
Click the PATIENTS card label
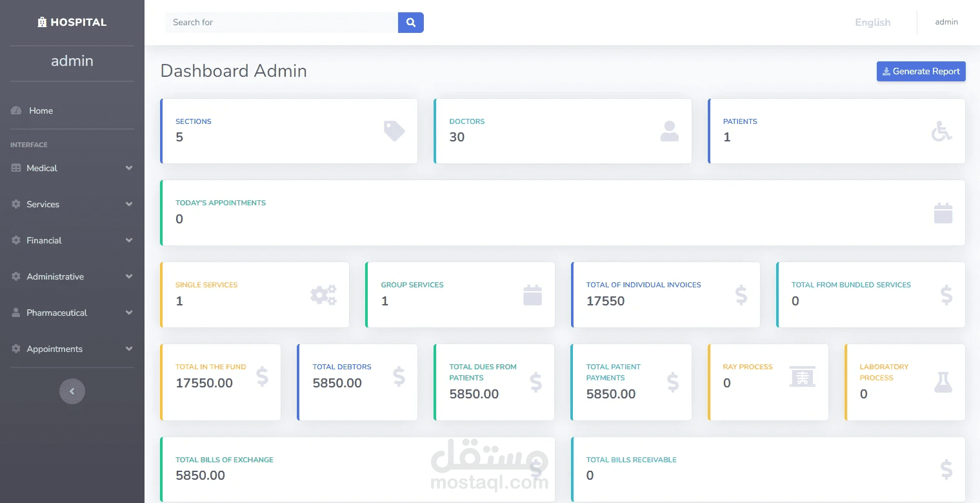[x=740, y=121]
